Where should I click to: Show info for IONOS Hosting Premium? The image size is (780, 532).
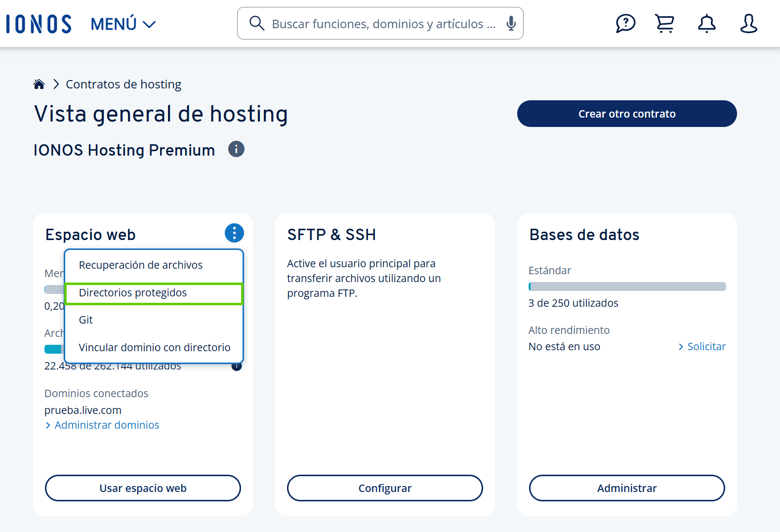point(236,149)
